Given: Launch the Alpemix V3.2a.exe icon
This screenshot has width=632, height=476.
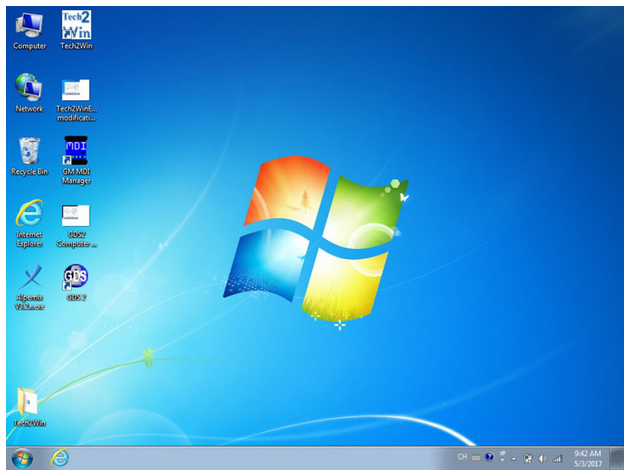Looking at the screenshot, I should click(29, 287).
